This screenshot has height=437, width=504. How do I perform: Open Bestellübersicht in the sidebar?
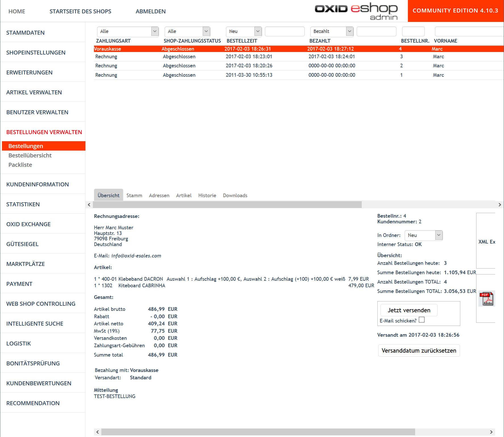[30, 155]
